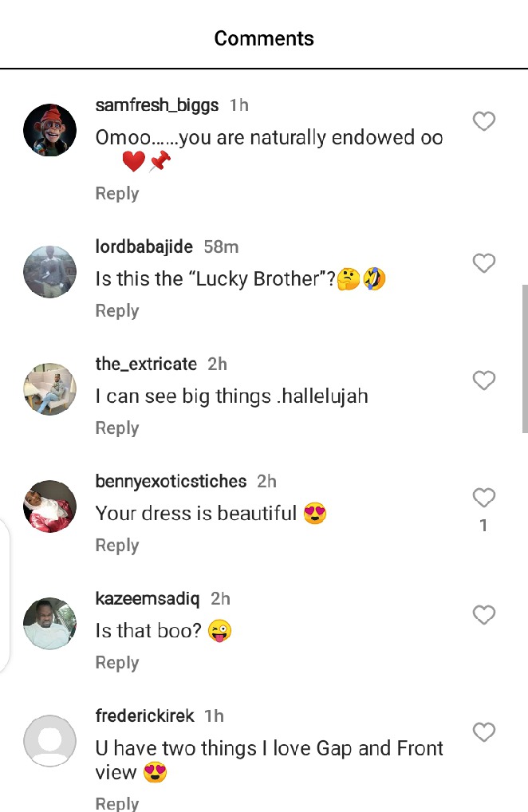The image size is (528, 812).
Task: Like samfresh_biggs's comment with the heart
Action: click(x=484, y=121)
